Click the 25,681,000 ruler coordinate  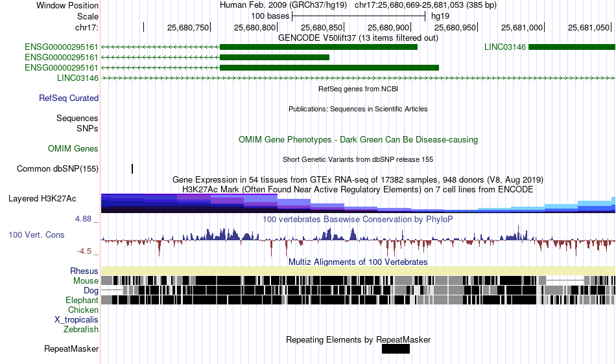pyautogui.click(x=522, y=27)
